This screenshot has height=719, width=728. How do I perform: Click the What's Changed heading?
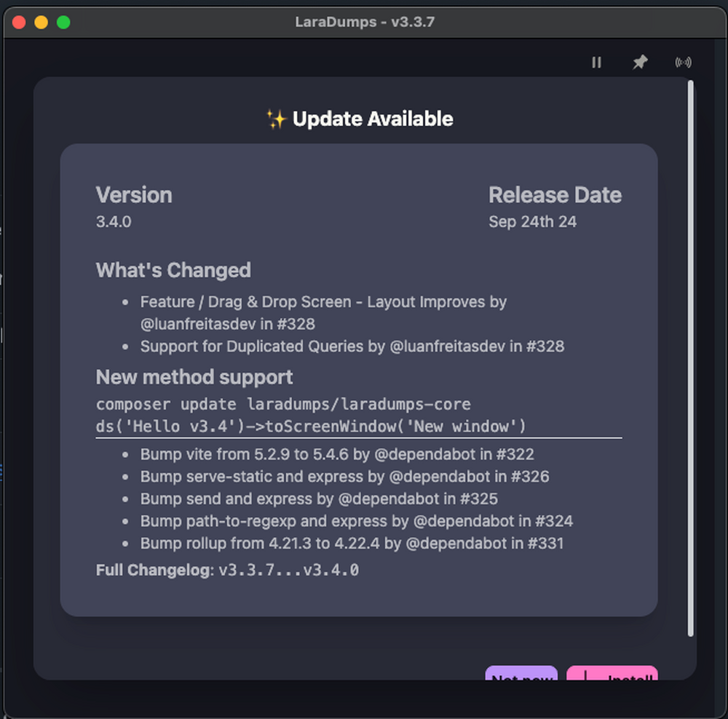173,270
